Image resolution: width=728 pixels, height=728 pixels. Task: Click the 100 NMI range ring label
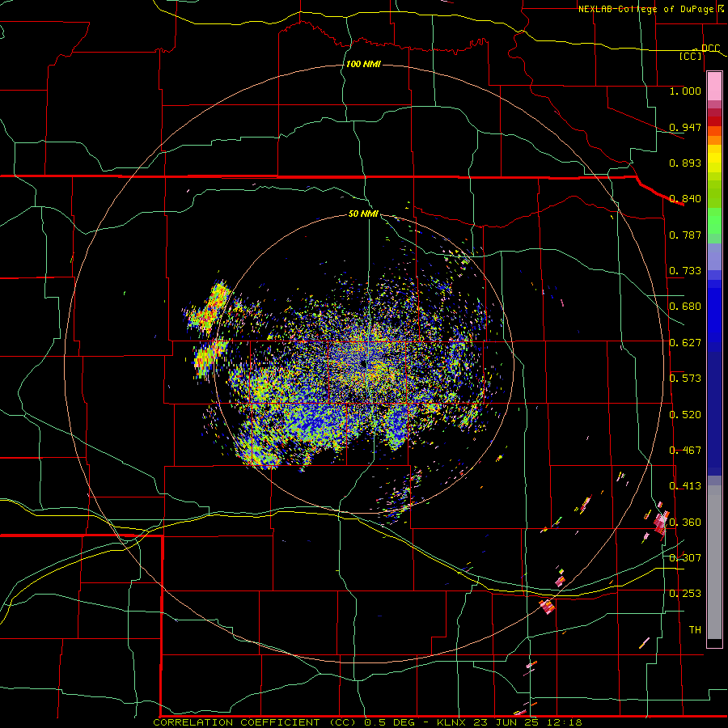363,64
